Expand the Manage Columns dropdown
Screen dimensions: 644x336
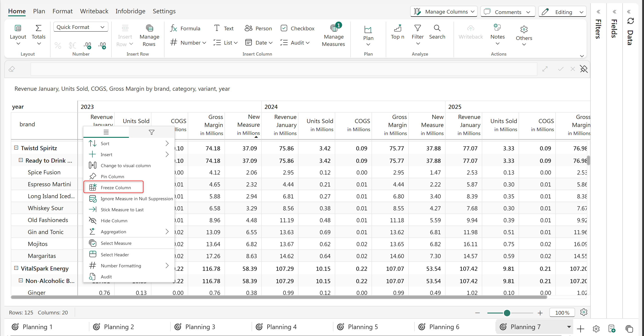(444, 11)
